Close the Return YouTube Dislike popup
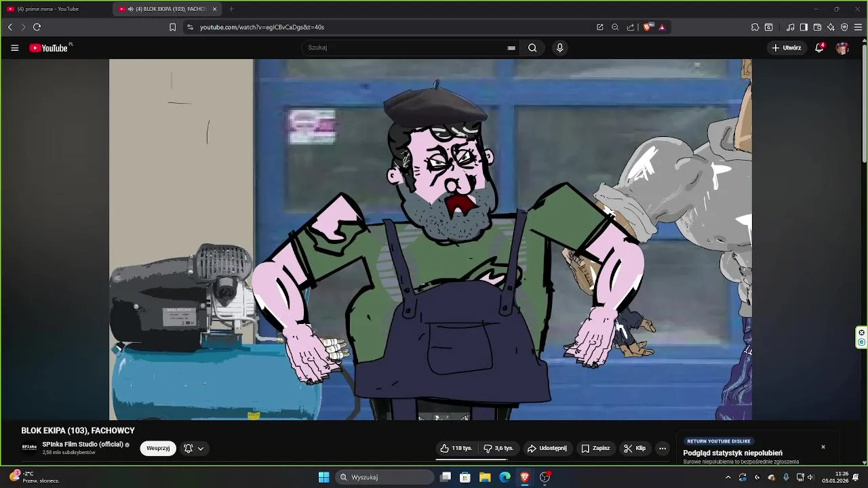Image resolution: width=868 pixels, height=488 pixels. pyautogui.click(x=823, y=447)
